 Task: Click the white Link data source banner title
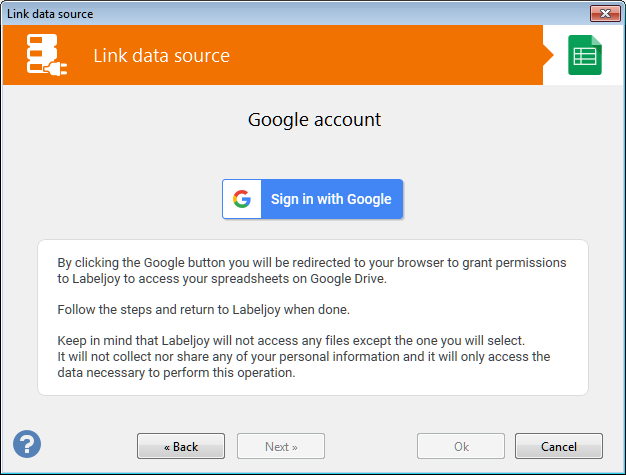click(161, 55)
